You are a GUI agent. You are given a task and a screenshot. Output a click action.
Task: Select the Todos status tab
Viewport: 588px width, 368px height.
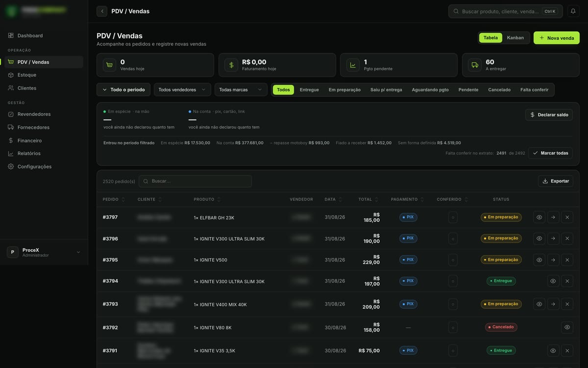283,90
